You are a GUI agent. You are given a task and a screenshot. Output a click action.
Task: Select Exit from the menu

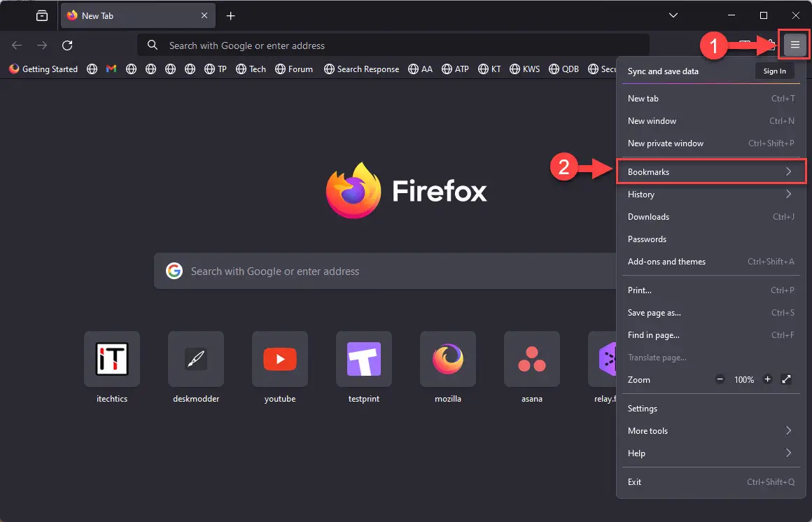tap(711, 481)
